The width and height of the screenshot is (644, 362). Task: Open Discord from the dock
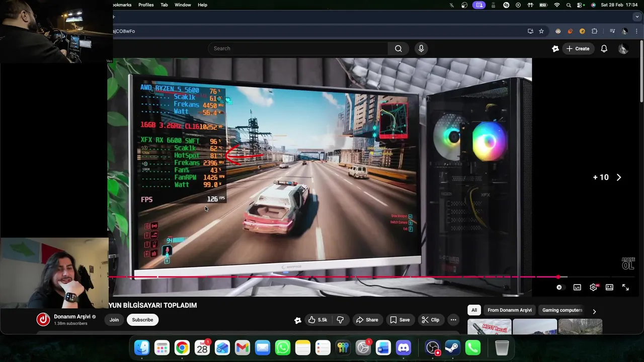pyautogui.click(x=404, y=347)
